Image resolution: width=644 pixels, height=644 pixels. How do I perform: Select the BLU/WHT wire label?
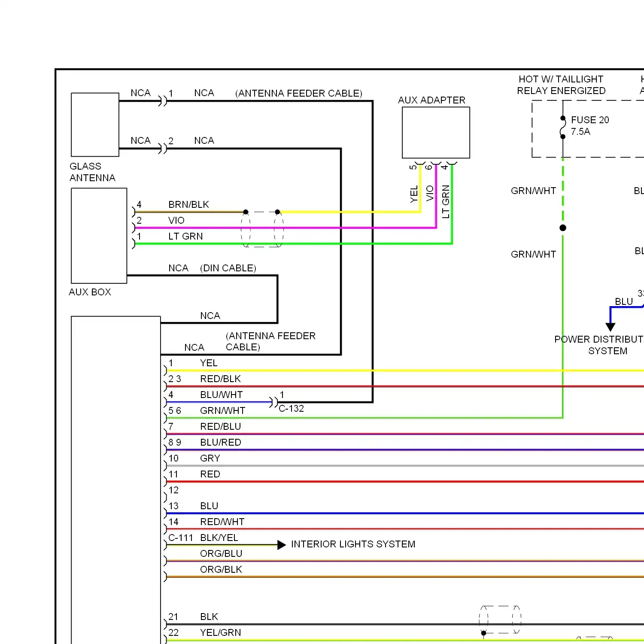pos(221,395)
